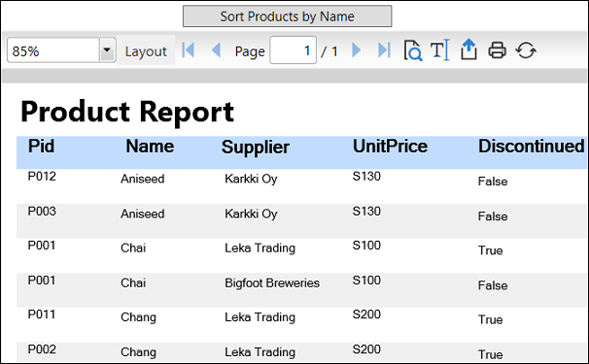Viewport: 589px width, 364px height.
Task: Click the Discontinued column header
Action: 531,146
